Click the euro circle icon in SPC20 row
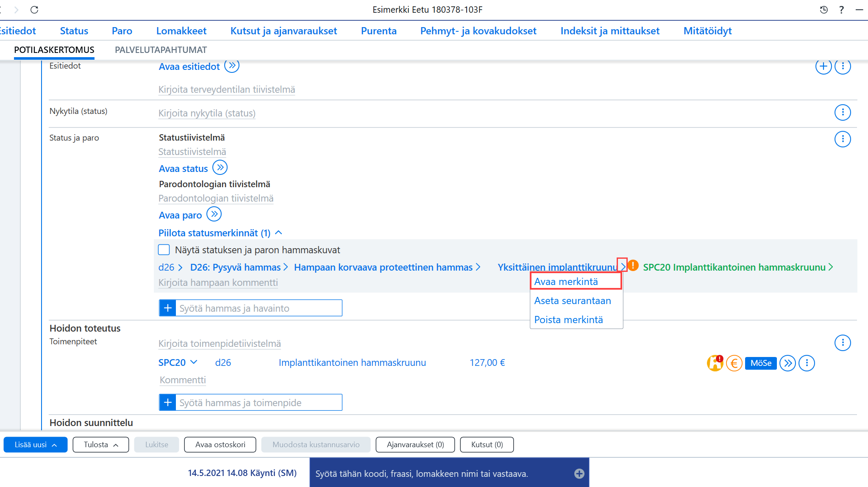The image size is (868, 487). (734, 363)
